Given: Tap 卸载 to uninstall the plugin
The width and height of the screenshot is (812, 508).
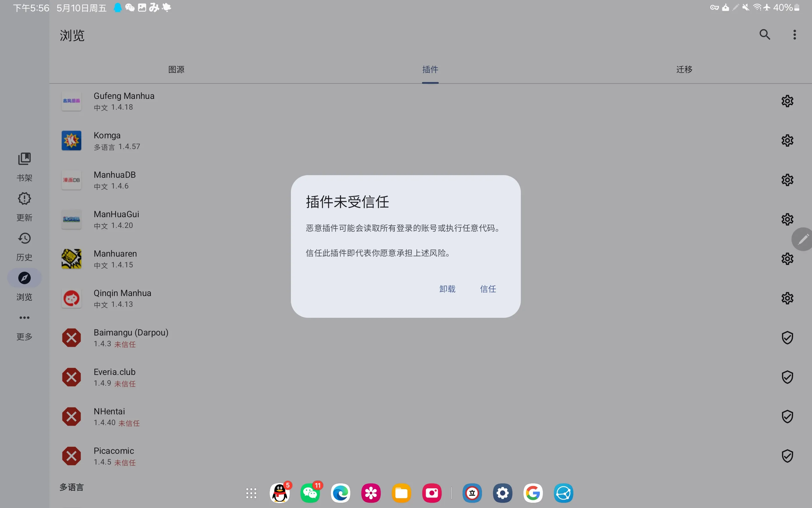Looking at the screenshot, I should [x=447, y=289].
